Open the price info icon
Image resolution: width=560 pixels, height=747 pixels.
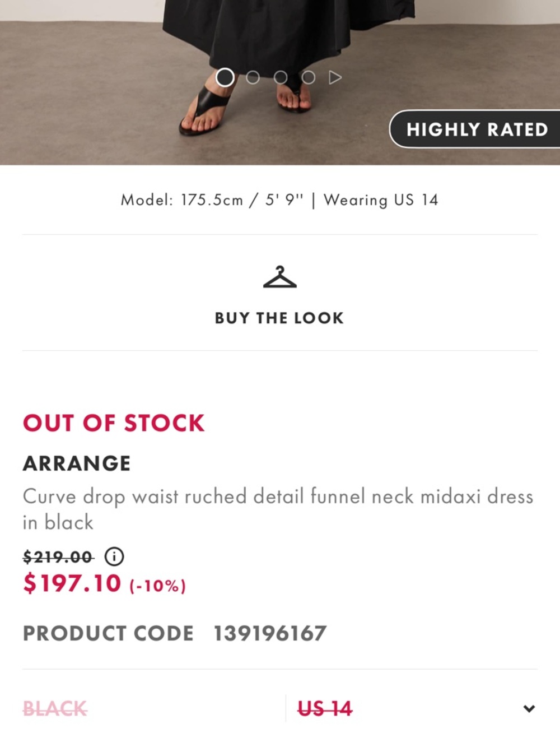pyautogui.click(x=114, y=556)
